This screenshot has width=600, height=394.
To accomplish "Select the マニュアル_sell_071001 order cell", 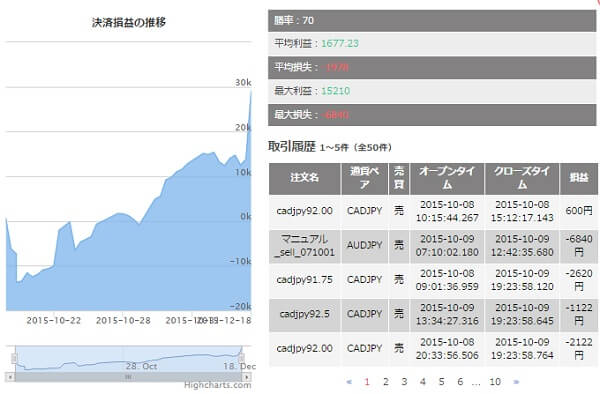I will coord(305,246).
